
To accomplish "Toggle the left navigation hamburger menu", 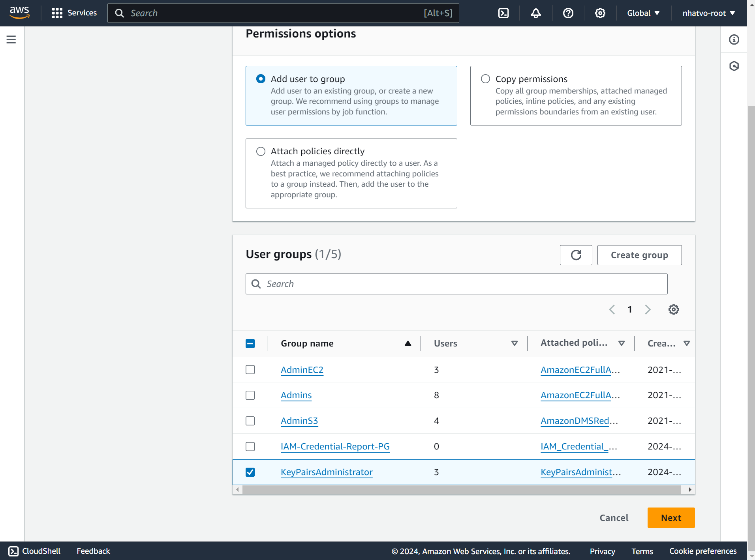I will pos(11,39).
